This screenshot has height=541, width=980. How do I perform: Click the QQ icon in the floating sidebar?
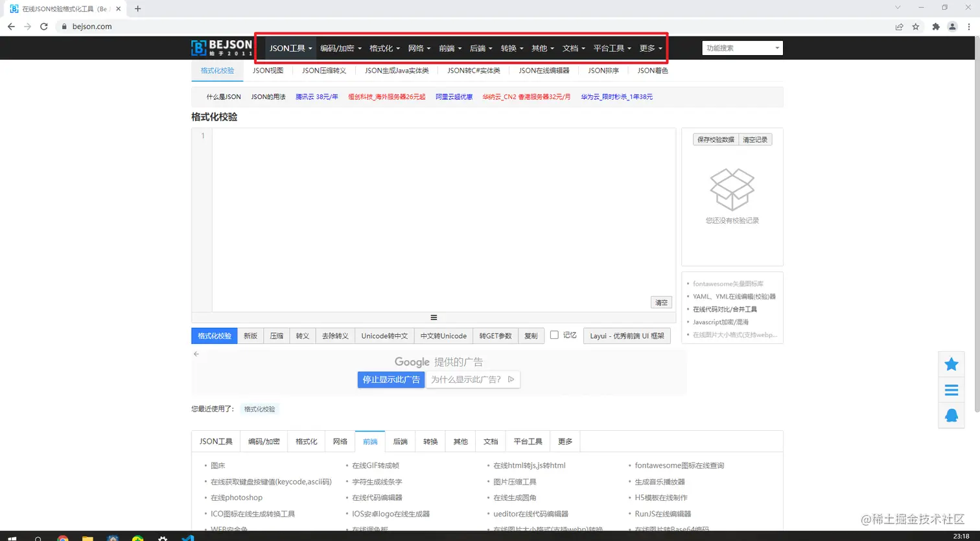(x=951, y=415)
